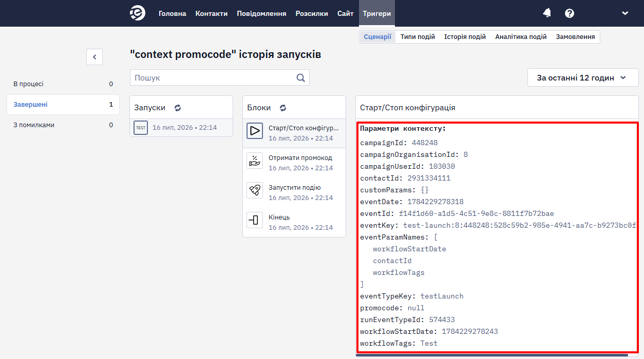Select the Кінець block icon
Screen dimensions: 644x359
[255, 220]
